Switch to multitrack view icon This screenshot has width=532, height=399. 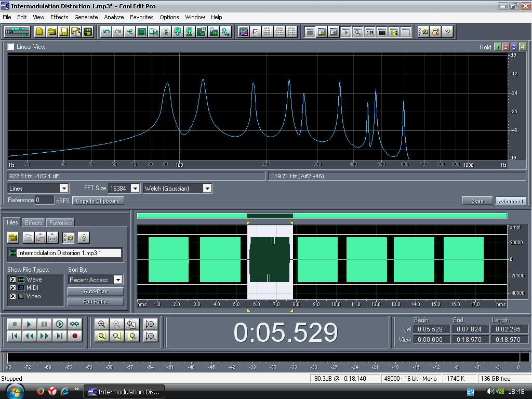point(17,32)
